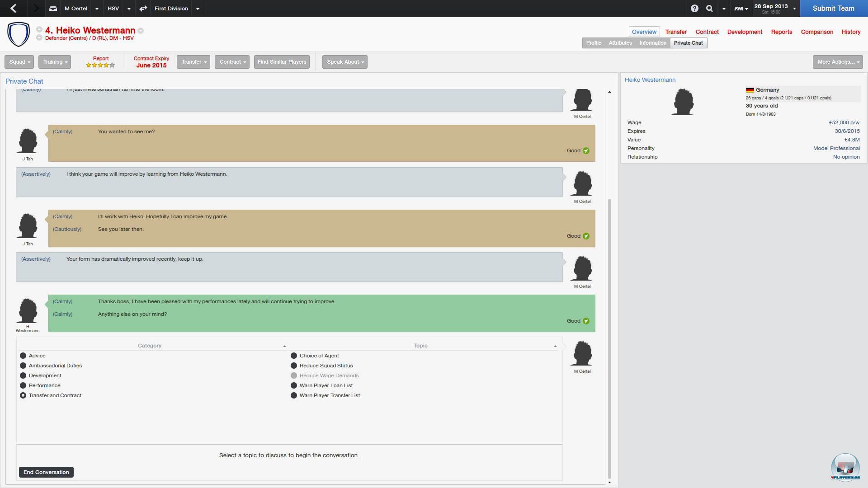Image resolution: width=868 pixels, height=488 pixels.
Task: Select Performance category in chat
Action: tap(45, 385)
